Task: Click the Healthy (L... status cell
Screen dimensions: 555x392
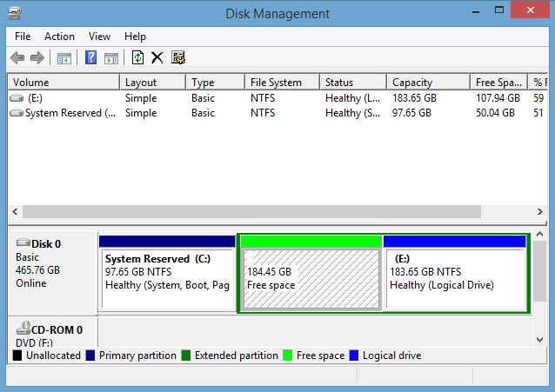Action: 353,98
